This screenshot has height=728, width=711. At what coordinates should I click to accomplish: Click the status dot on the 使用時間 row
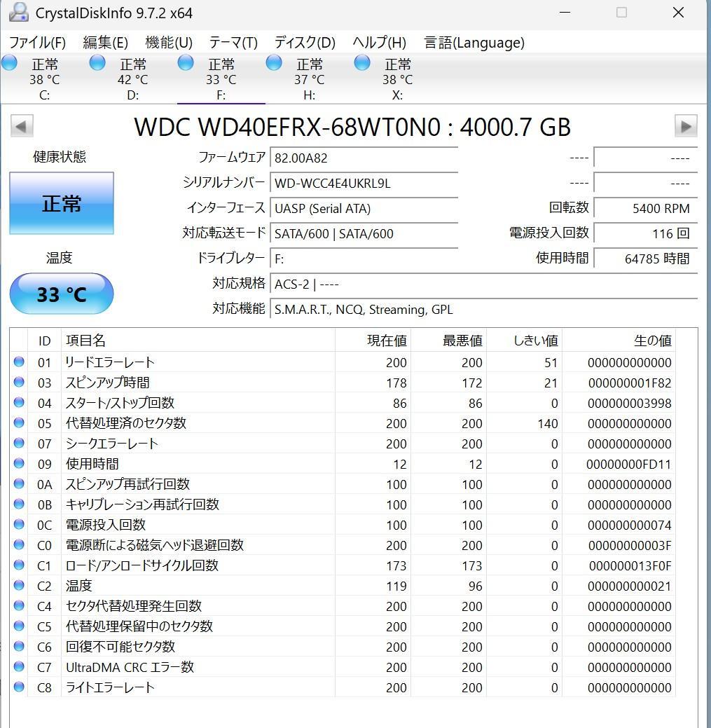coord(19,463)
